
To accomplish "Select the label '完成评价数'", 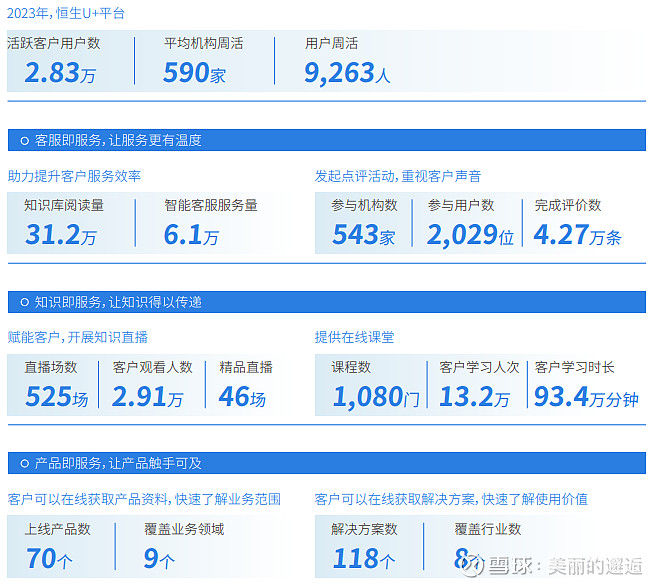I will coord(567,205).
